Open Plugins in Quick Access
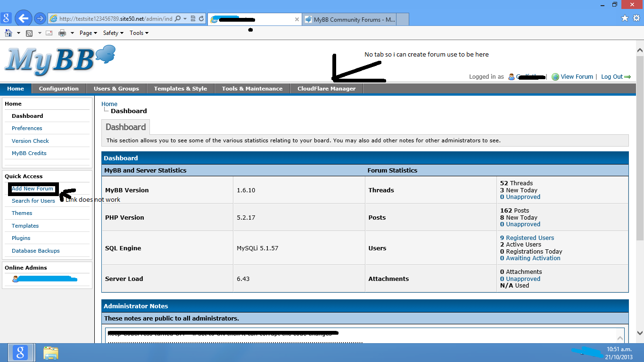The height and width of the screenshot is (362, 644). (x=21, y=238)
